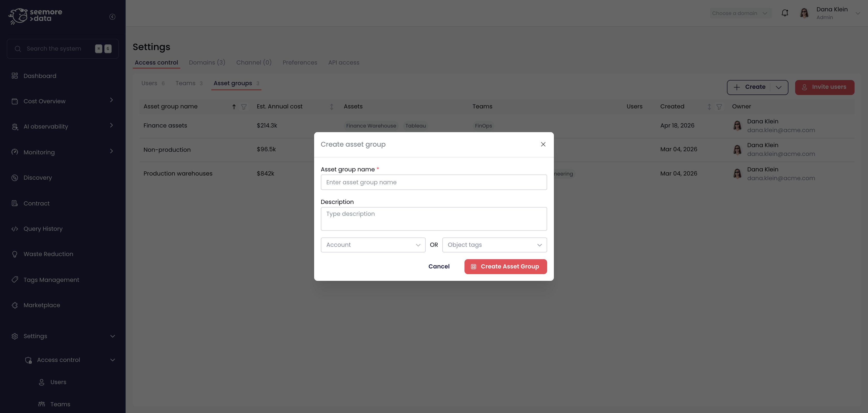Cancel the asset group dialog
This screenshot has width=868, height=413.
(439, 266)
